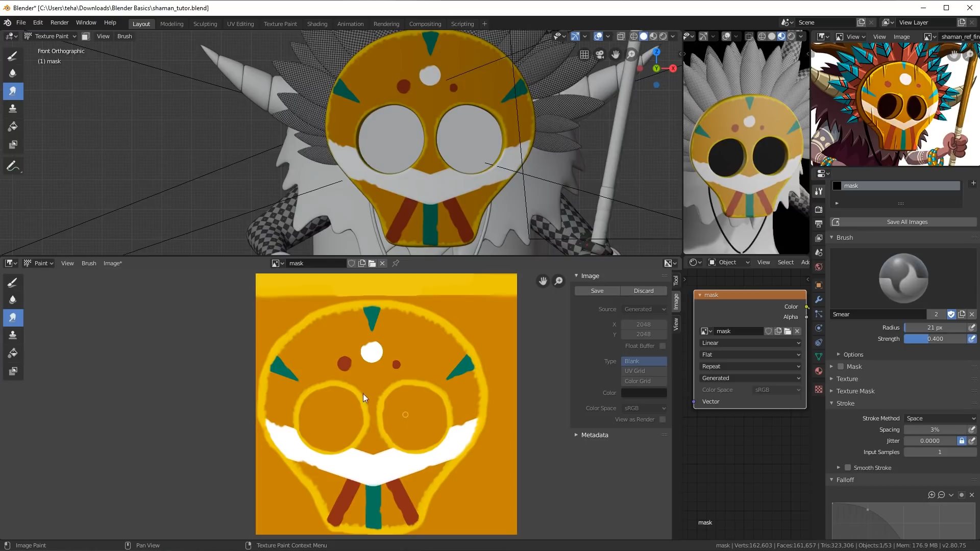This screenshot has height=551, width=980.
Task: Click the pan hand icon in main viewport
Action: [616, 54]
